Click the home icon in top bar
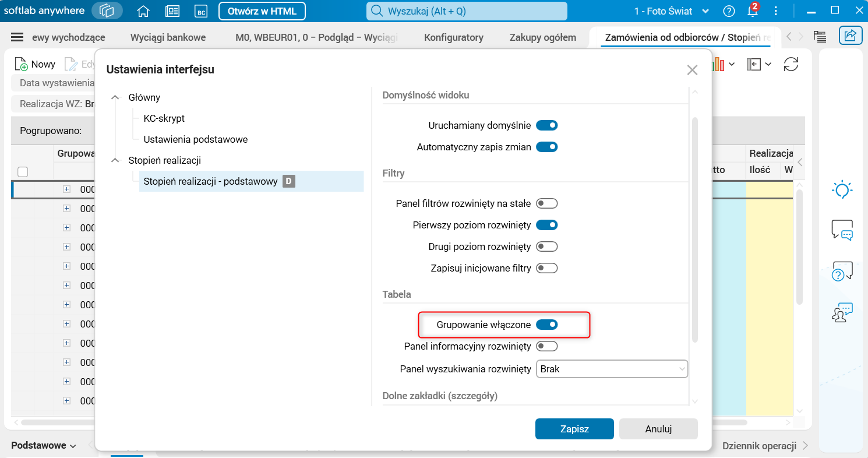Screen dimensions: 868x458 pyautogui.click(x=143, y=11)
